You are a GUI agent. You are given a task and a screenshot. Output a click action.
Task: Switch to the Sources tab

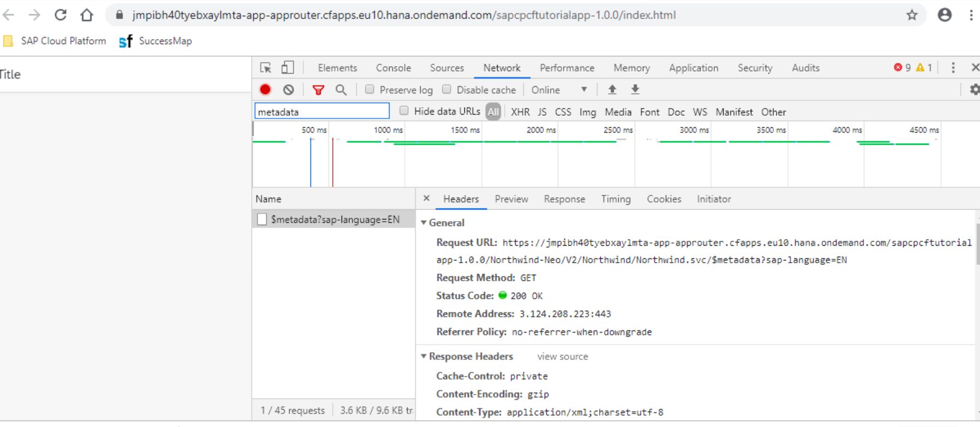tap(447, 68)
